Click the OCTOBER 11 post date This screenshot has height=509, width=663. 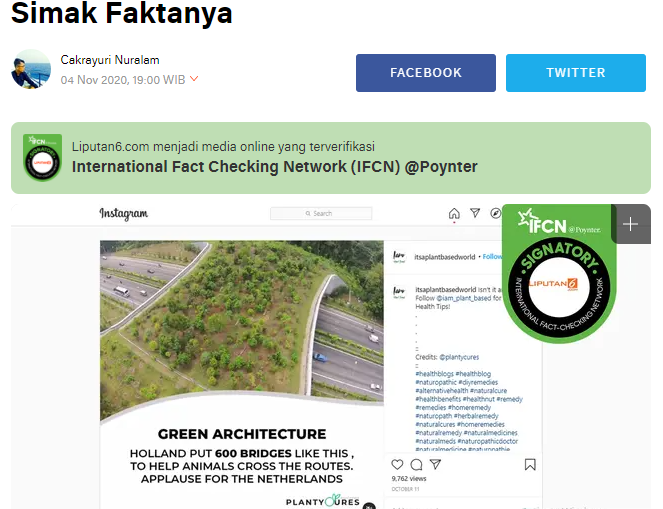405,489
